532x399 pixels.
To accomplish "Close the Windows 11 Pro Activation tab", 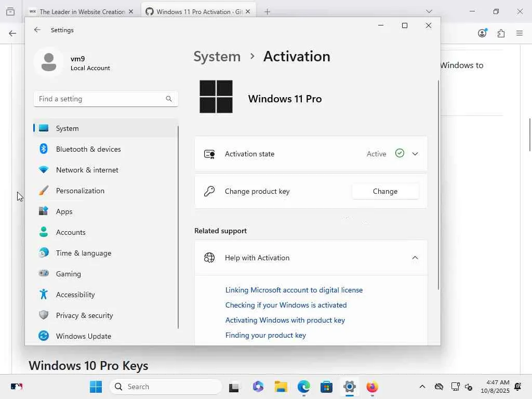I will click(x=248, y=11).
